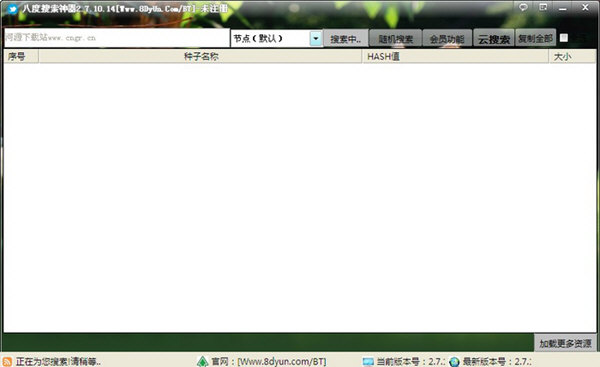
Task: Open the 节点(默认) node dropdown
Action: pyautogui.click(x=276, y=38)
